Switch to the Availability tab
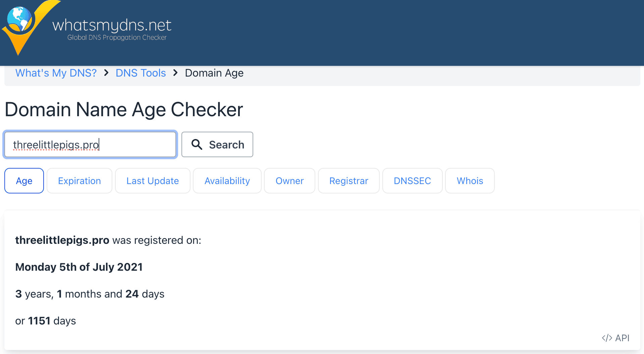This screenshot has height=354, width=644. (x=227, y=181)
